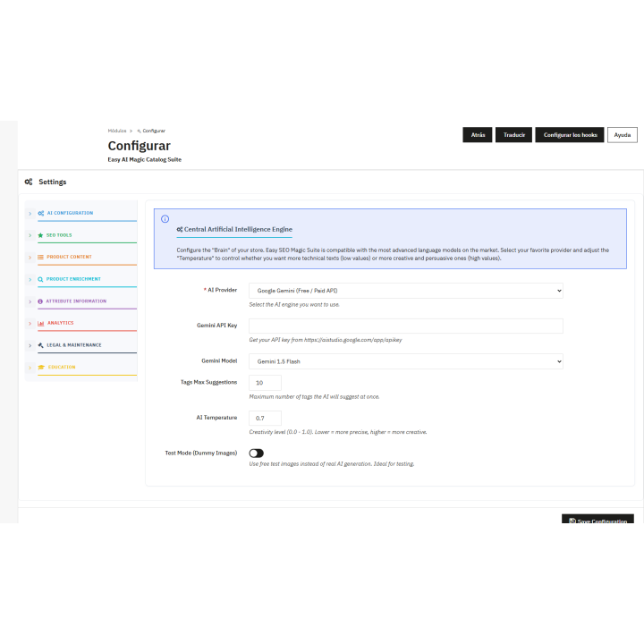Click the Save Configuration button
Screen dimensions: 644x644
597,519
